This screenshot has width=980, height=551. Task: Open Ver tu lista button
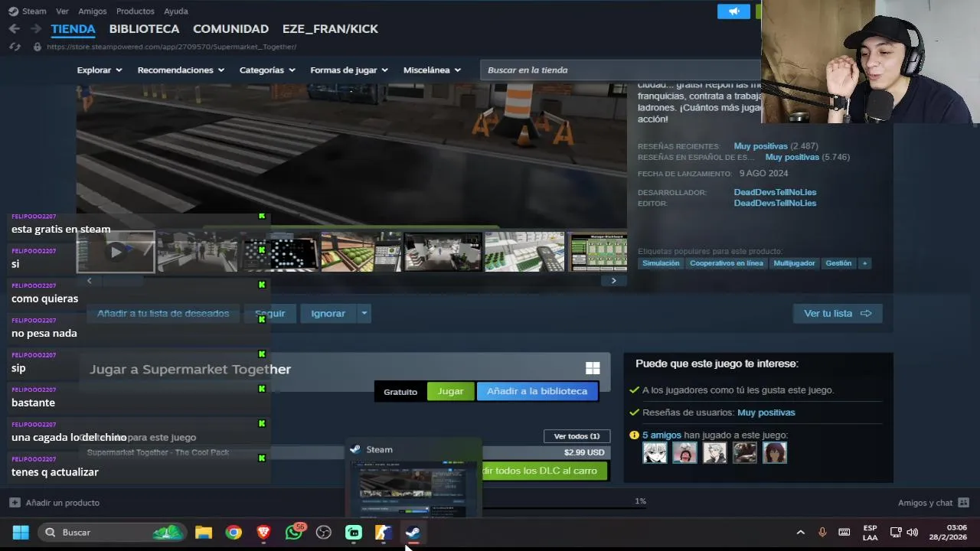pos(838,313)
